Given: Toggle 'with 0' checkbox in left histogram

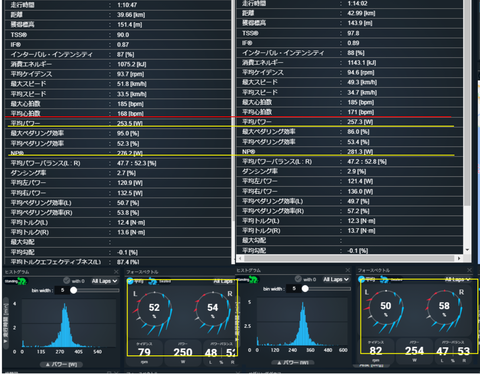Looking at the screenshot, I should [67, 281].
